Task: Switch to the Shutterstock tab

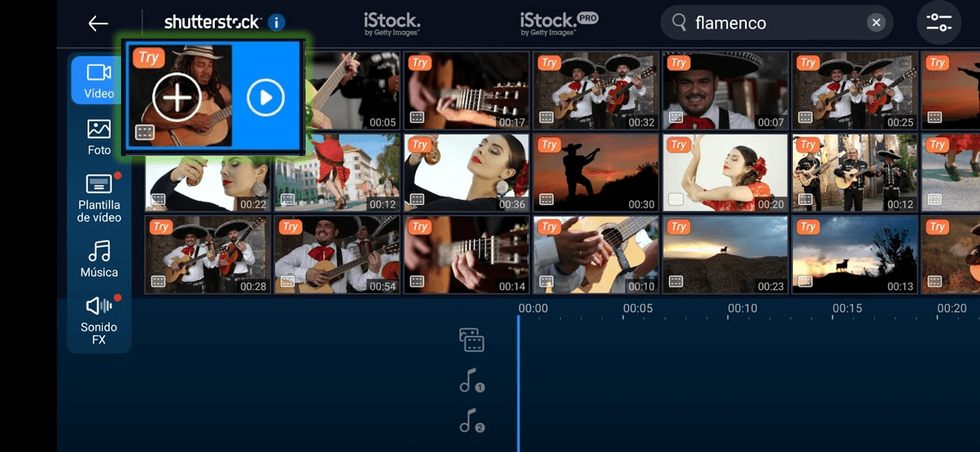Action: 212,22
